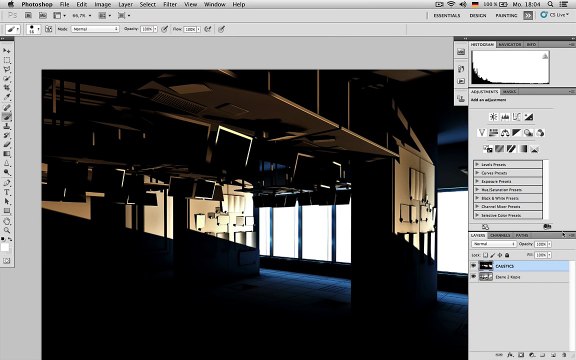Open the layer Fill slider arrow

[550, 255]
